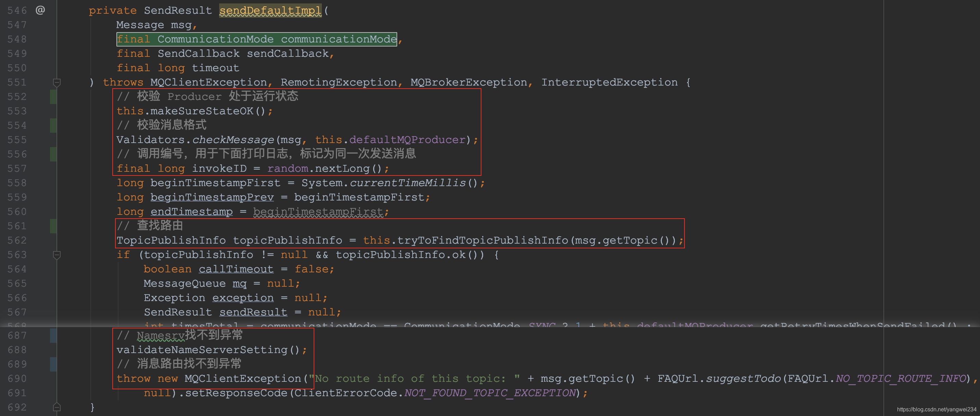This screenshot has width=980, height=416.
Task: Click the blue change marker at line 689
Action: point(53,364)
